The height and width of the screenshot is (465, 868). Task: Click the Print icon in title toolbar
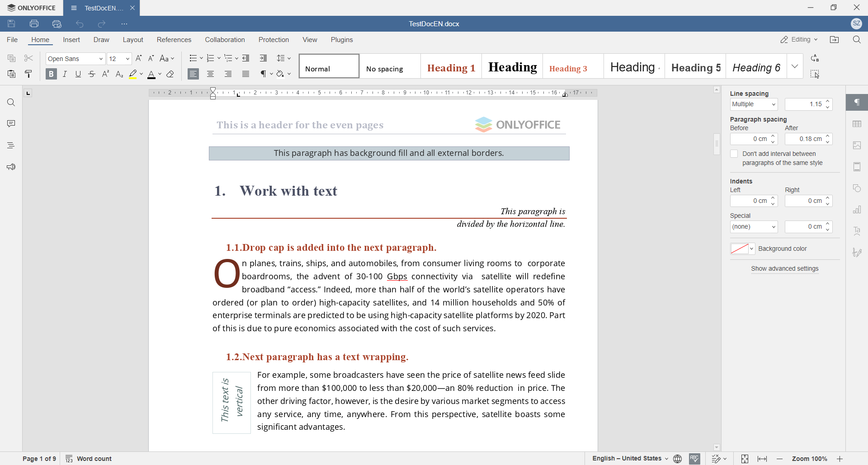[x=34, y=24]
